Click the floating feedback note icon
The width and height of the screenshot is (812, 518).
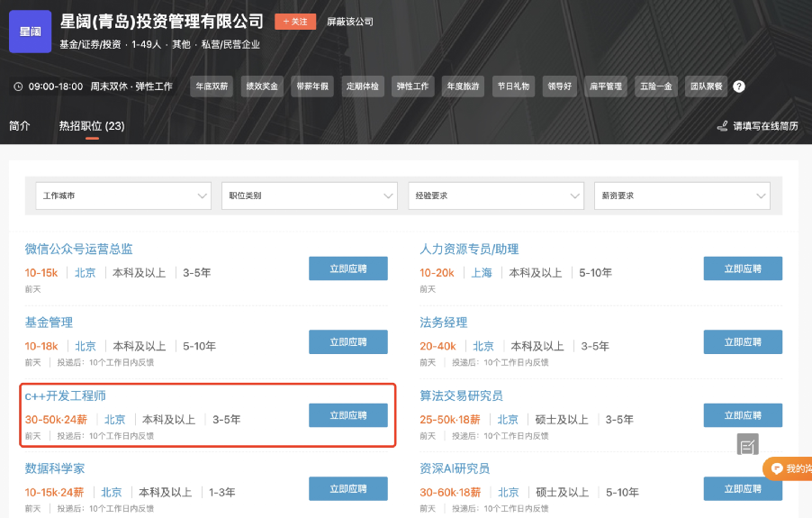(748, 444)
